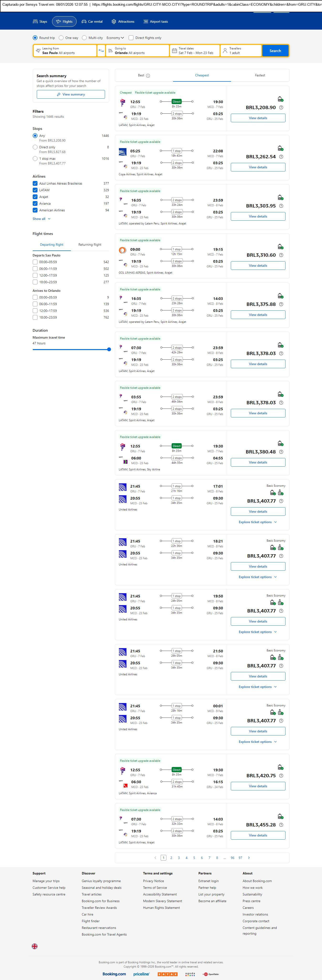Viewport: 322px width, 980px height.
Task: Enable the Direct flights only checkbox
Action: coord(131,38)
